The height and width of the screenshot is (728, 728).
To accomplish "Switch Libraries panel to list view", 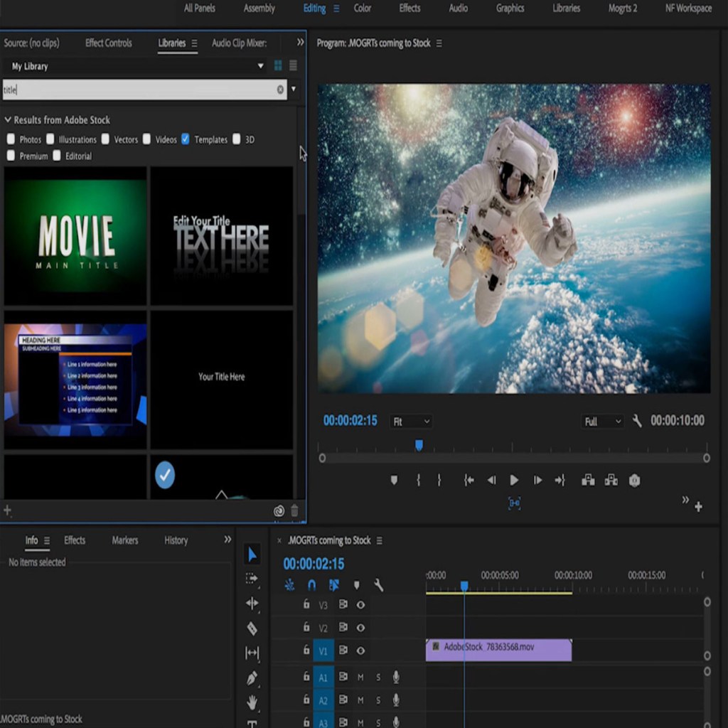I will [293, 65].
